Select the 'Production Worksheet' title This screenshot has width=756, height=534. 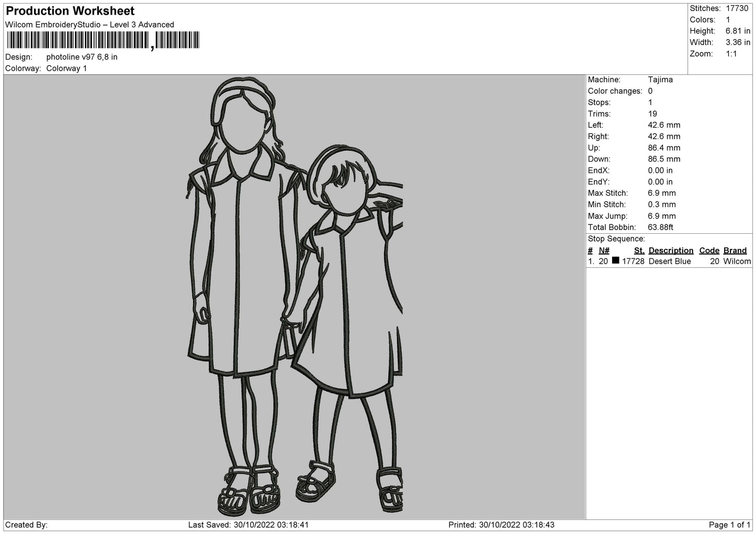[70, 11]
